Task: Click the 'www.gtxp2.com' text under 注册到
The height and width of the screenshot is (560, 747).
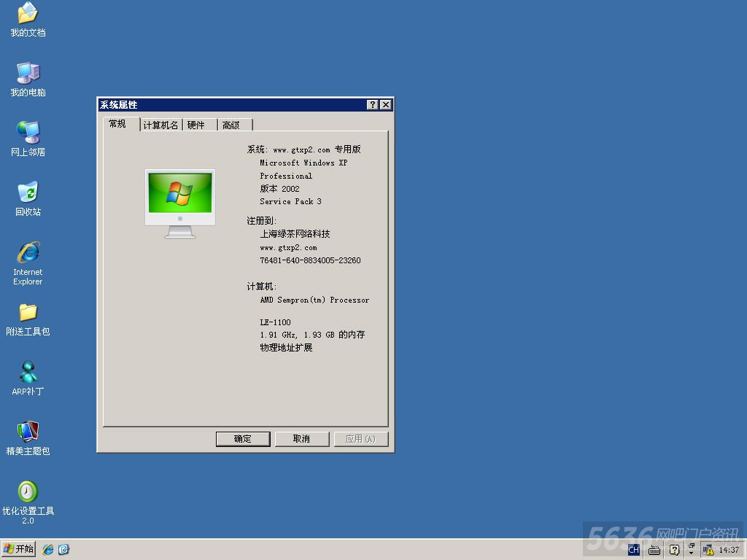Action: (x=288, y=248)
